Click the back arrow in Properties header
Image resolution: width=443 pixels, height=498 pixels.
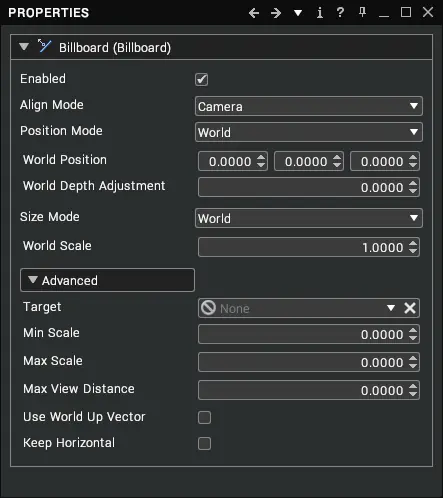[x=254, y=13]
